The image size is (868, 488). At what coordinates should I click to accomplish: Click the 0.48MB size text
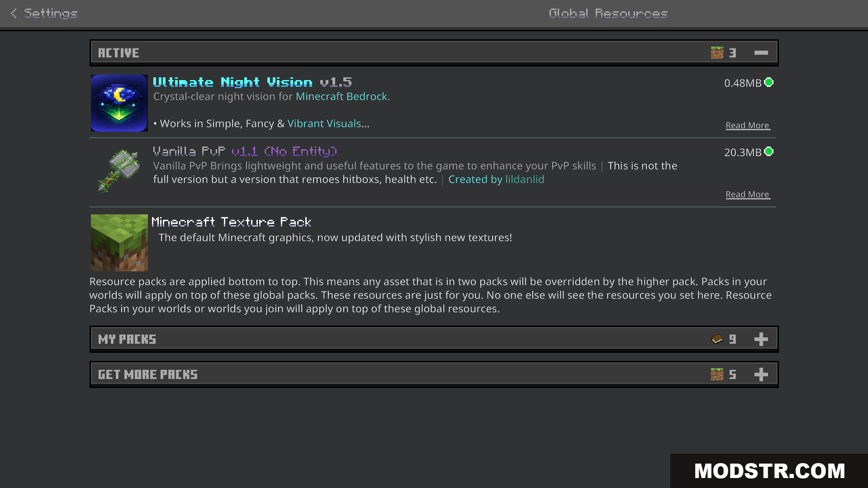743,83
